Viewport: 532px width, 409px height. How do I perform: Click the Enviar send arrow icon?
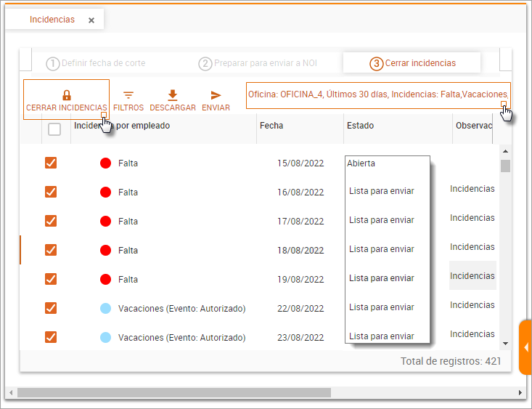tap(216, 95)
